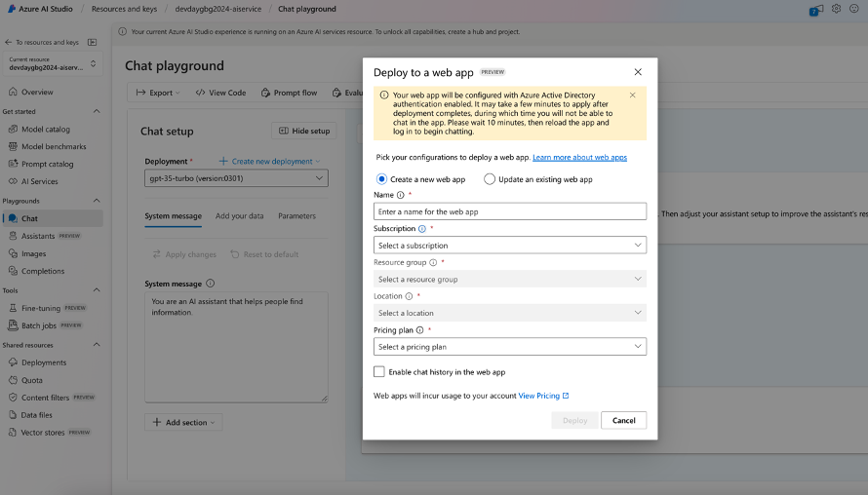
Task: Open the View Pricing link
Action: coord(543,396)
